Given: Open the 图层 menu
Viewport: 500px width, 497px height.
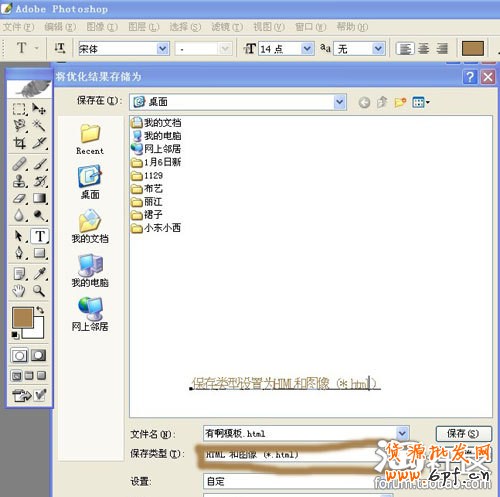Looking at the screenshot, I should pos(144,27).
